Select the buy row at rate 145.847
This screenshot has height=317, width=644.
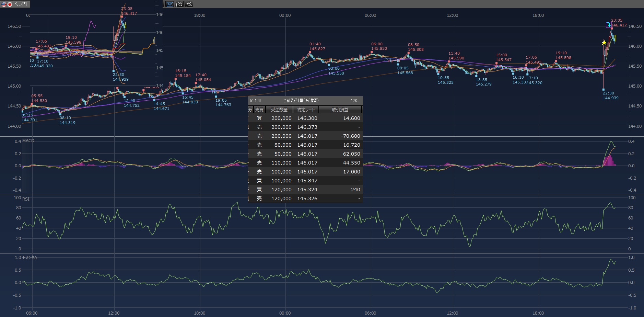(x=305, y=181)
